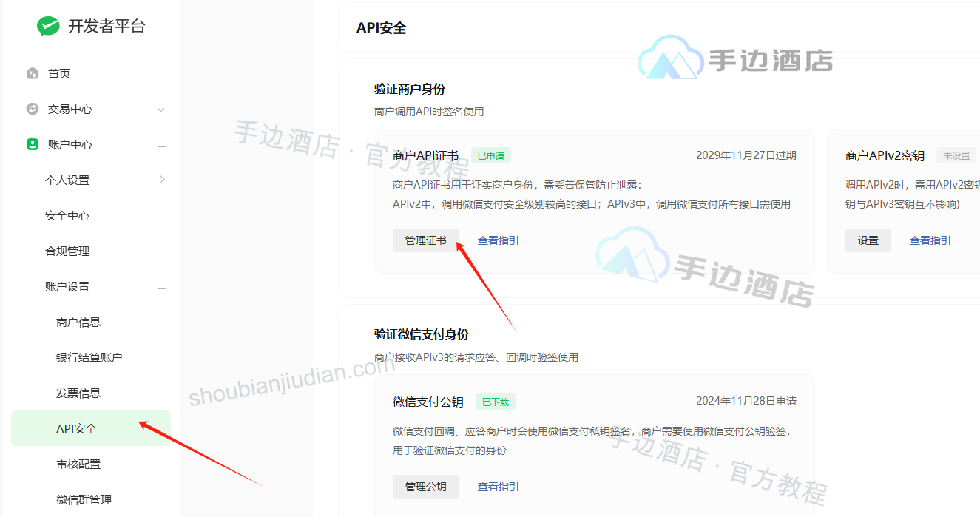Image resolution: width=980 pixels, height=517 pixels.
Task: Click 设置 button for APIv2密钥
Action: pyautogui.click(x=868, y=240)
